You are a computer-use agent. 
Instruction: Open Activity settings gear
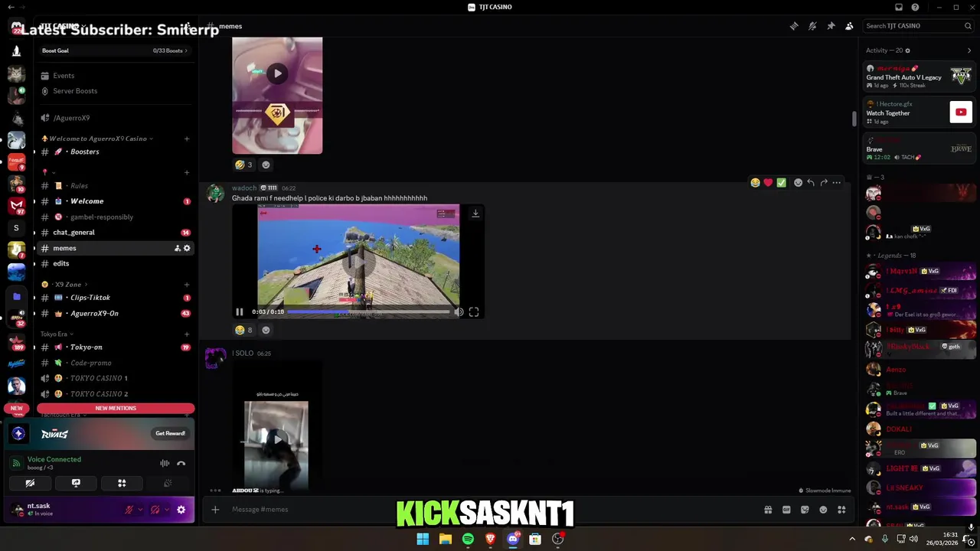pos(908,51)
